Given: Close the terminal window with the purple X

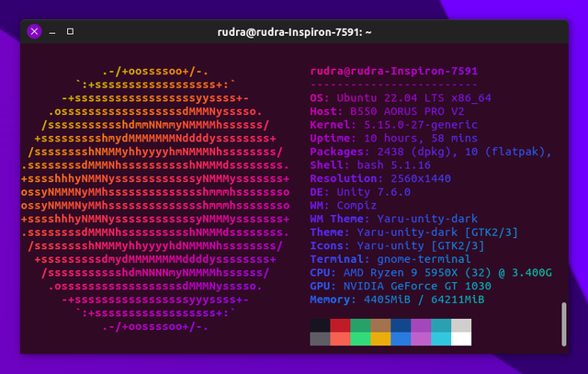Looking at the screenshot, I should 34,31.
